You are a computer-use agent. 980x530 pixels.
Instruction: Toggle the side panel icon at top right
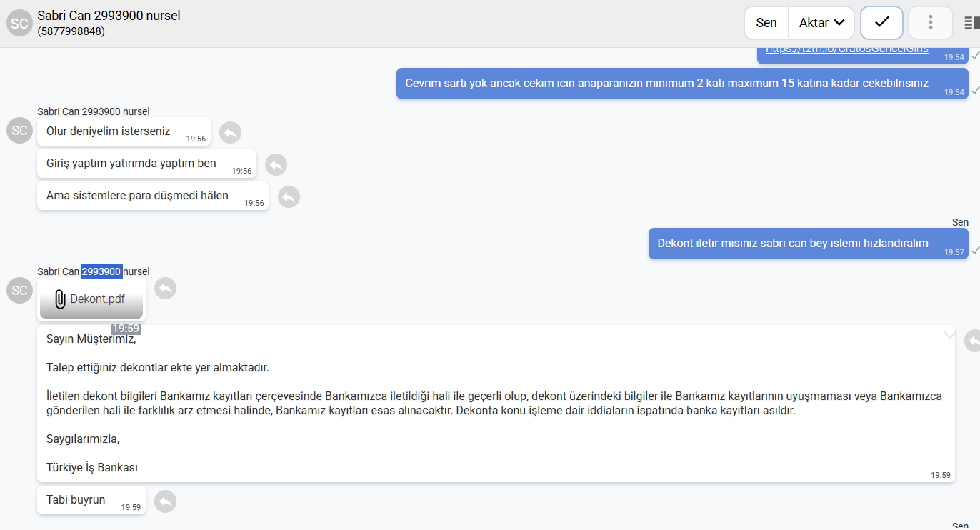pos(971,23)
